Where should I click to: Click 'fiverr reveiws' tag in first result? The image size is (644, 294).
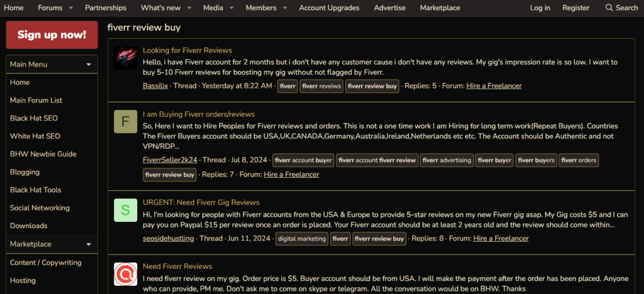[x=321, y=87]
